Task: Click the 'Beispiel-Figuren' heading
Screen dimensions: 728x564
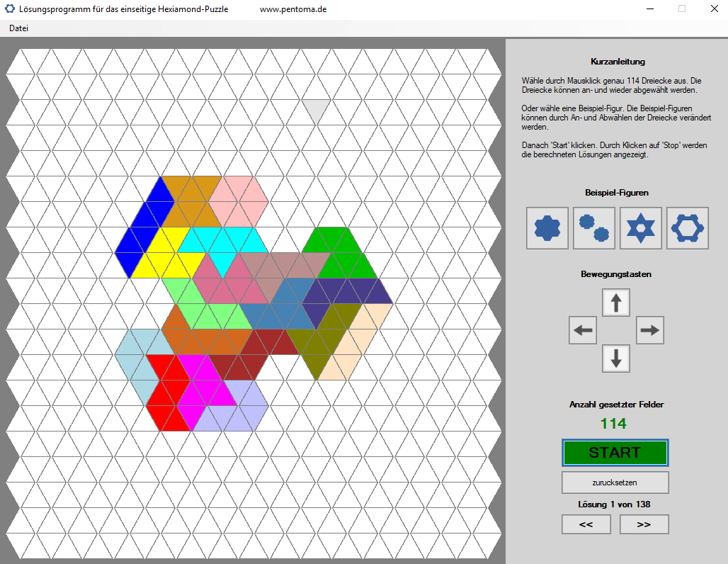Action: click(617, 192)
